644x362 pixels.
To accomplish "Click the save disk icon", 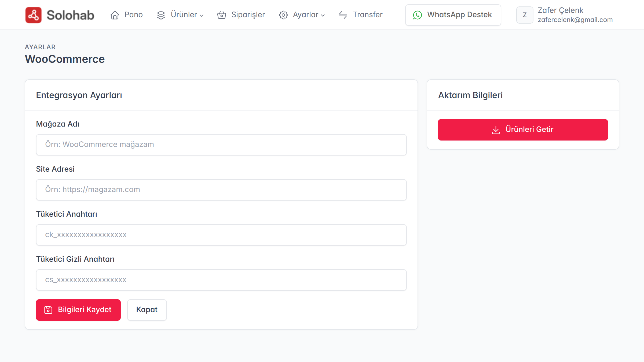I will pos(48,310).
